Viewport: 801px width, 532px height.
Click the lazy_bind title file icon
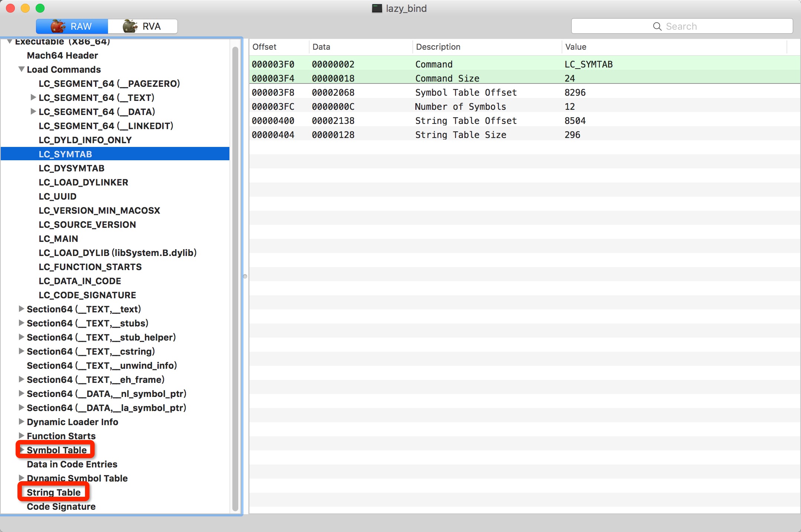pos(377,8)
